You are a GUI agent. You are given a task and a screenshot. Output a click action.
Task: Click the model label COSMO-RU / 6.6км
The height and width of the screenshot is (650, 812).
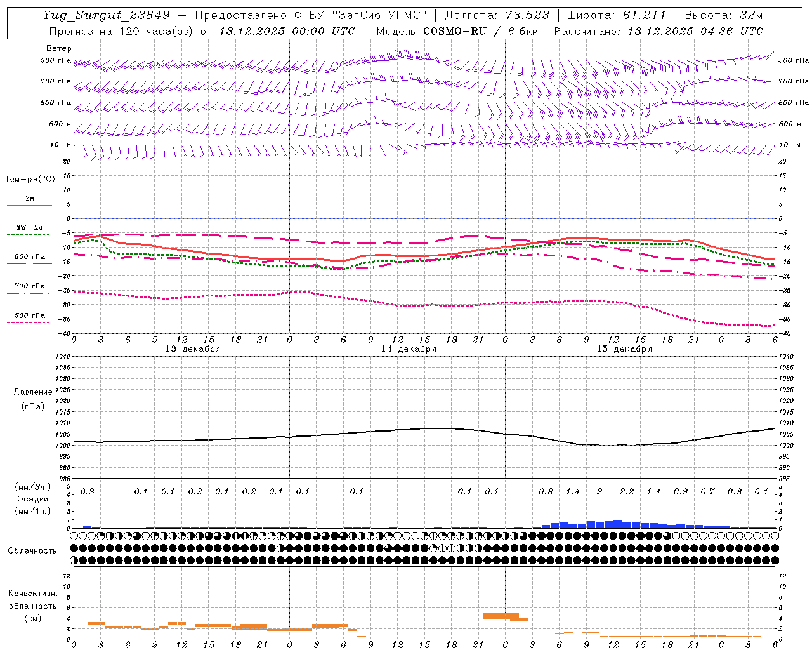(480, 31)
